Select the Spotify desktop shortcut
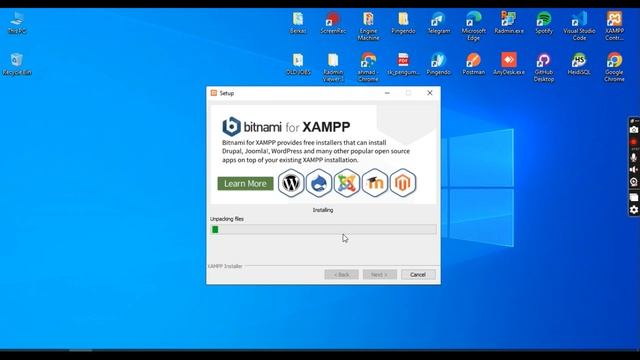This screenshot has width=640, height=360. pyautogui.click(x=544, y=23)
